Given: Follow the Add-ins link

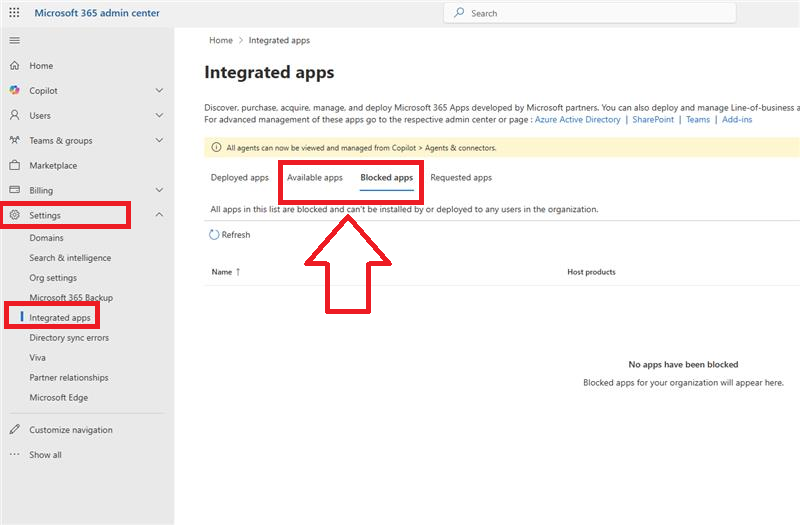Looking at the screenshot, I should click(737, 119).
